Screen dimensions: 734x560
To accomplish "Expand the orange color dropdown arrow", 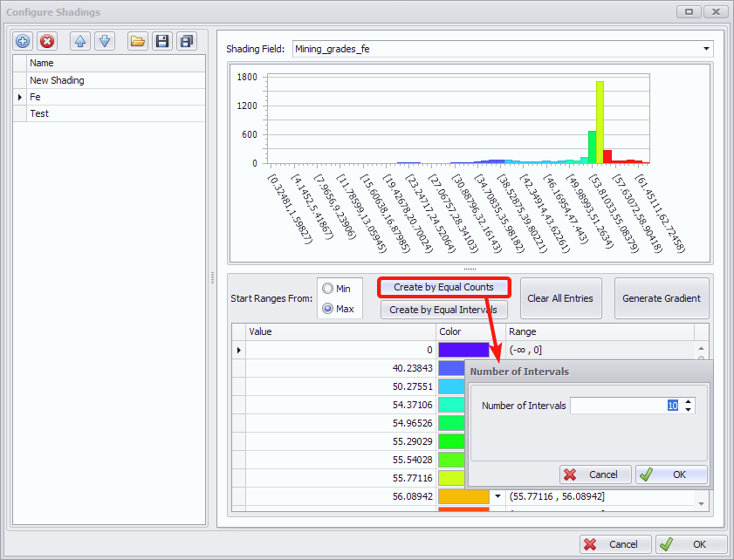I will 497,496.
